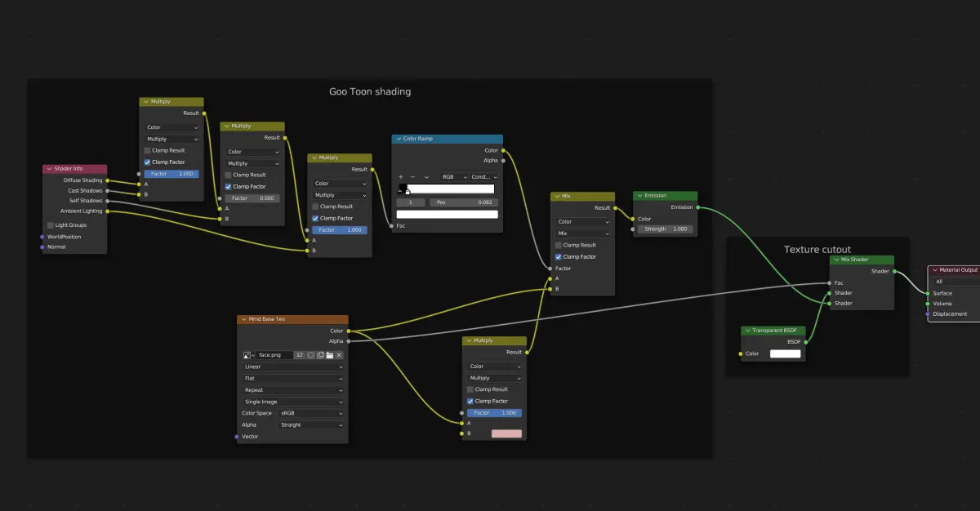Click the Transparent BSDF white color field

pos(786,353)
